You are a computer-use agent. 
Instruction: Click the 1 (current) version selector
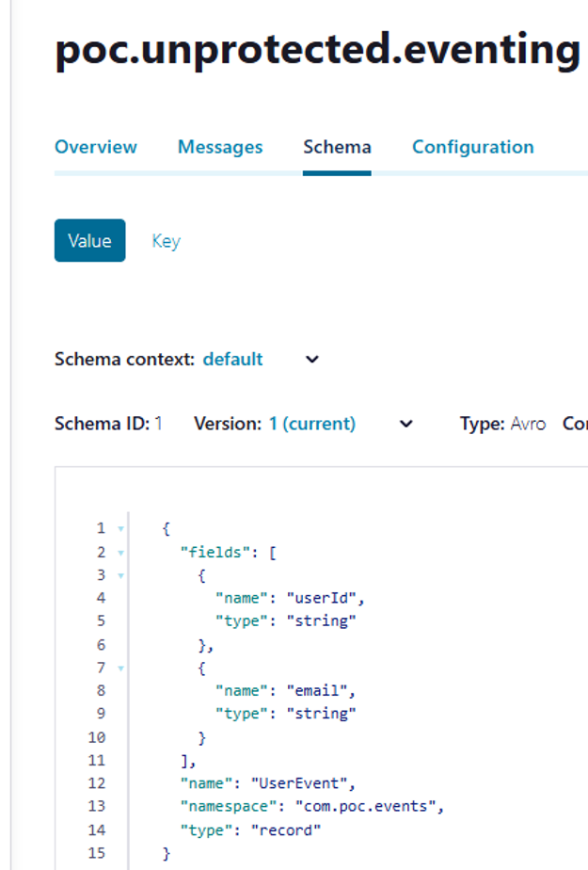point(312,424)
